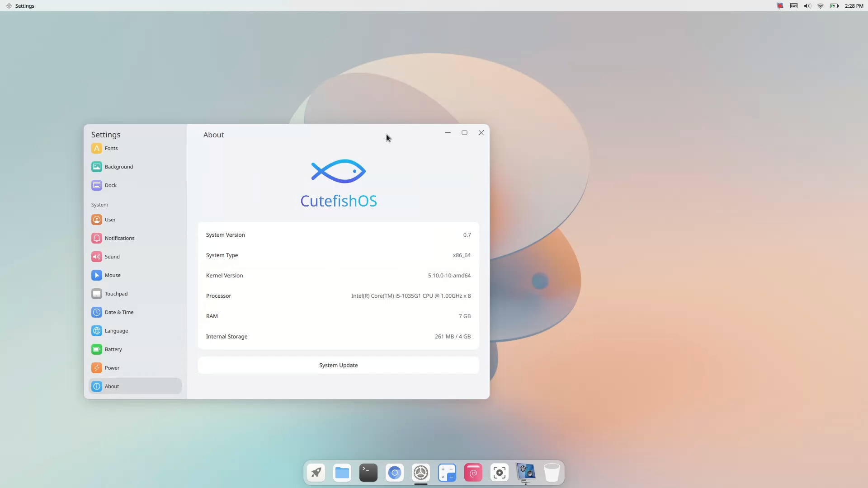
Task: Click the System section label in sidebar
Action: click(99, 205)
